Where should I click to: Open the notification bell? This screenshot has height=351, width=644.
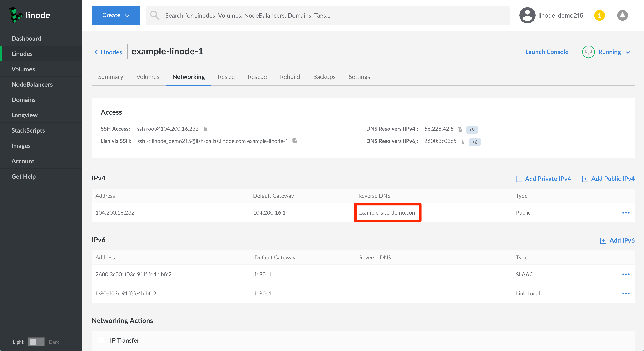[x=623, y=15]
